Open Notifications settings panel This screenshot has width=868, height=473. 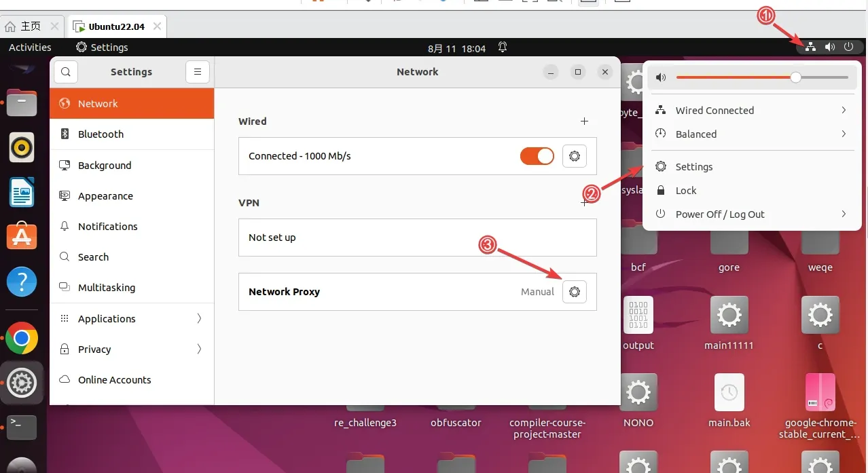coord(132,227)
